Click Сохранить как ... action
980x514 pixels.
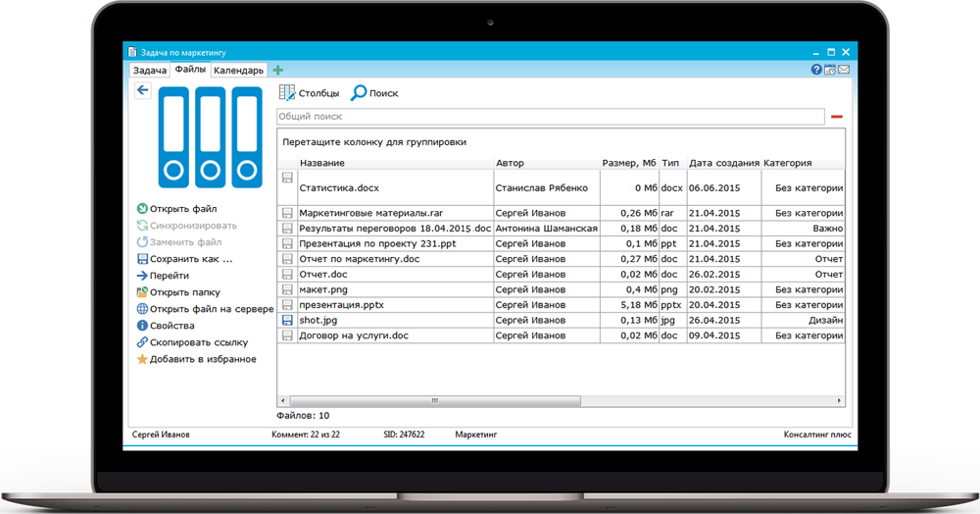click(x=191, y=259)
